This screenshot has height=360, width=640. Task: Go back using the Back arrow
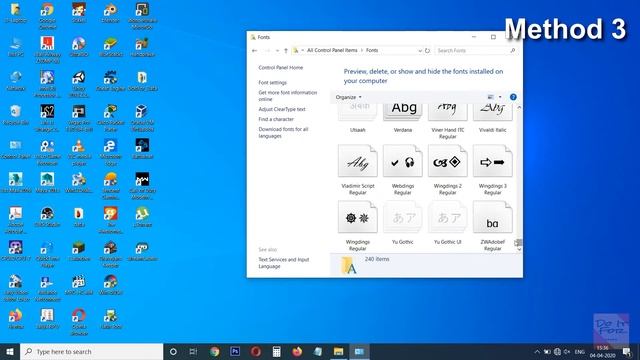point(255,51)
